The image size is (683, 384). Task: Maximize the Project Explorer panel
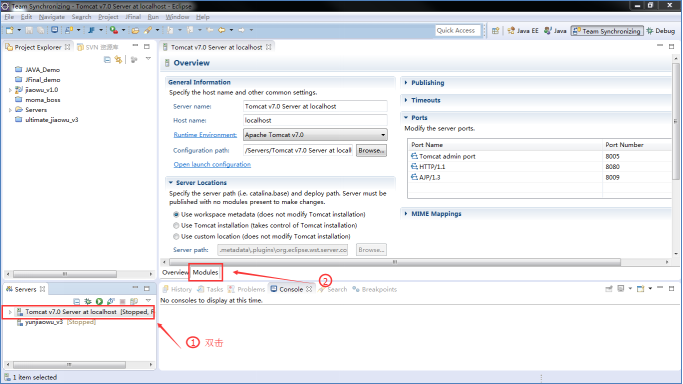click(x=147, y=46)
